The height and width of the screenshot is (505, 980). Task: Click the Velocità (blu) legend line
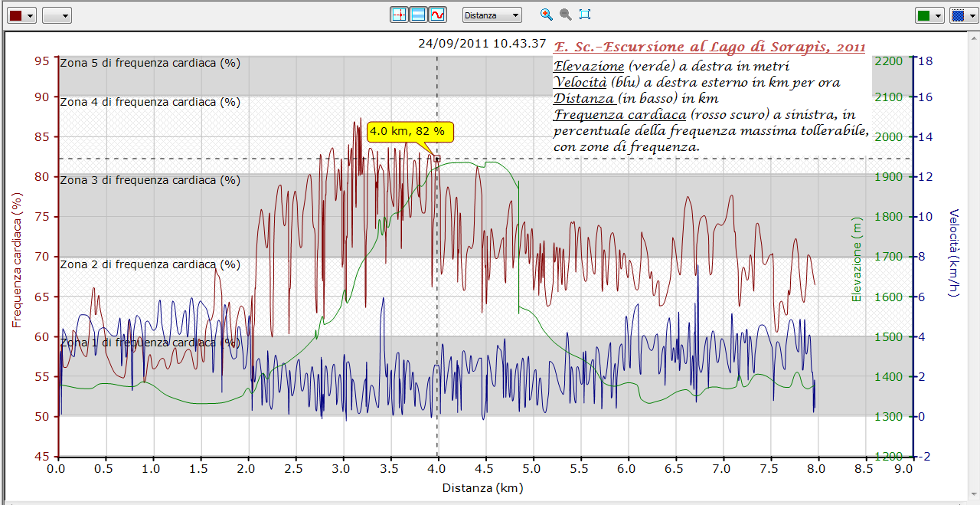(697, 82)
